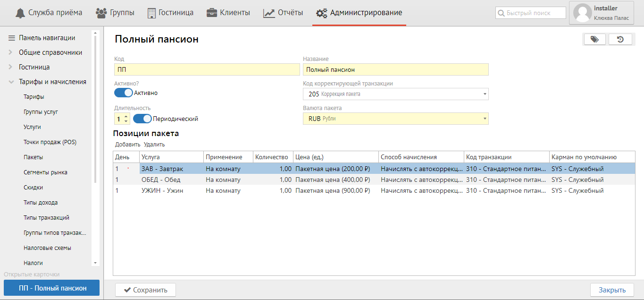Click the chart icon for Отчёты
The height and width of the screenshot is (300, 644).
(x=269, y=13)
